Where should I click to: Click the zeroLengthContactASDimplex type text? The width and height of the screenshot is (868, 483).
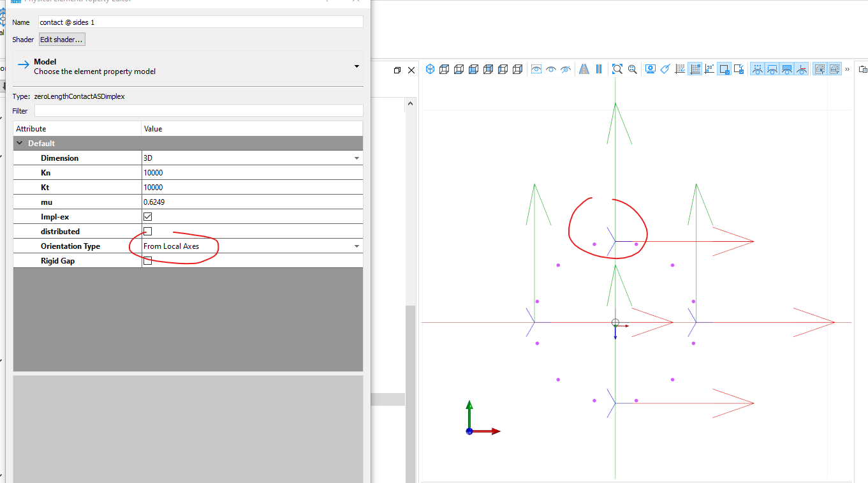[x=79, y=96]
